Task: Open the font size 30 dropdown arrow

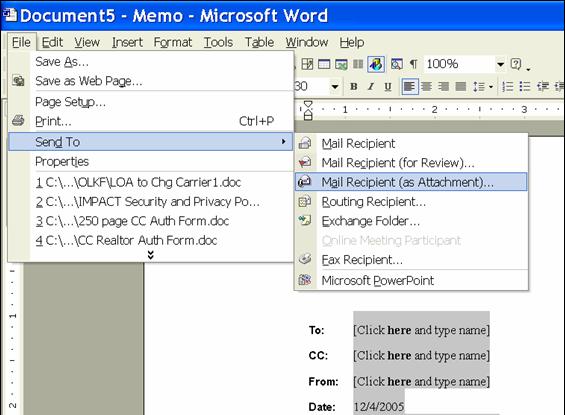Action: point(335,86)
